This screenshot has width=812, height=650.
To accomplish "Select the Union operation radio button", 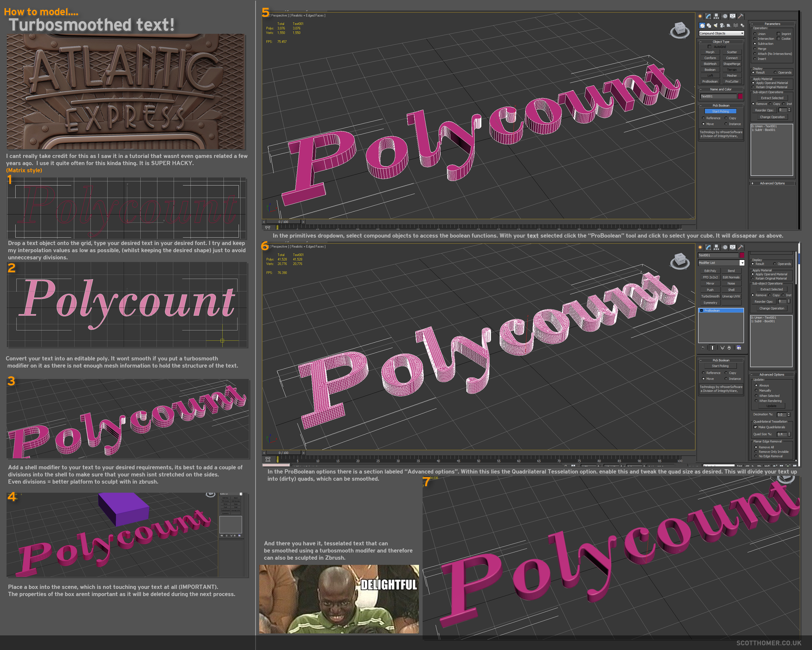I will pos(755,34).
